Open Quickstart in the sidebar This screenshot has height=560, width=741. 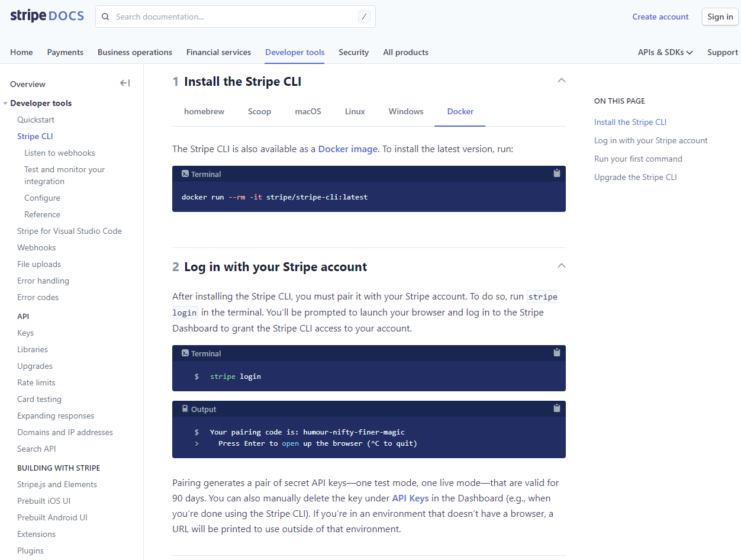[36, 120]
